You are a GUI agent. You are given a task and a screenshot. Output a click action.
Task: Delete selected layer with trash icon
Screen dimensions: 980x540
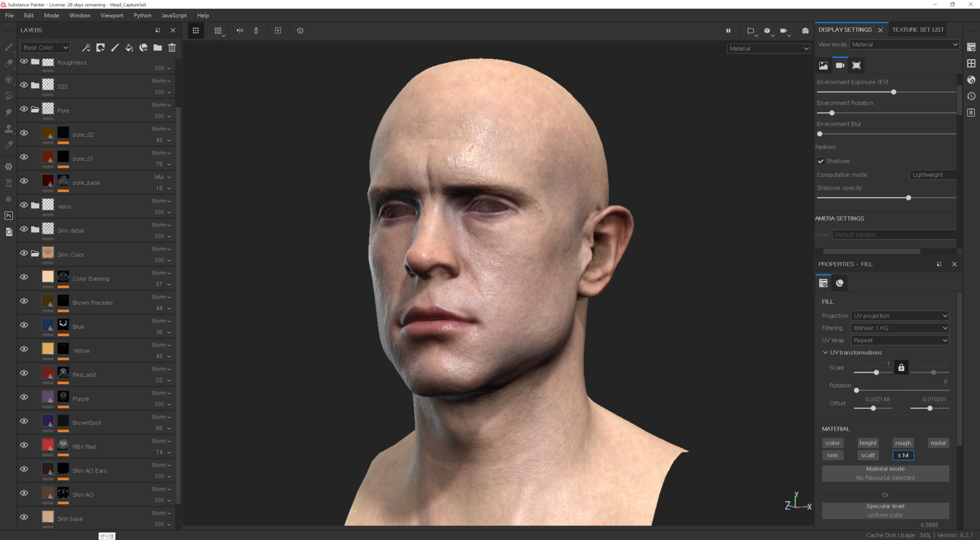pyautogui.click(x=172, y=48)
